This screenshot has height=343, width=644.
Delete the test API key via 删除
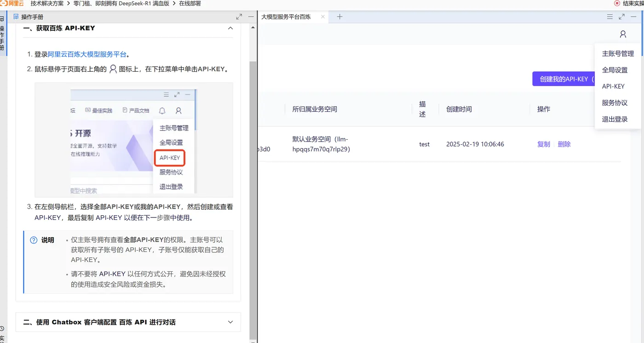[x=564, y=144]
